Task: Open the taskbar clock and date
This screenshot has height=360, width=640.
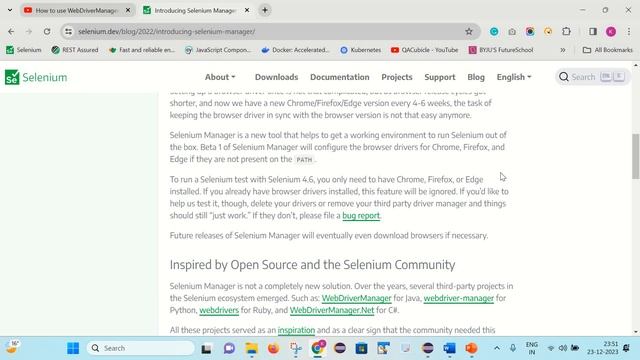Action: (603, 348)
